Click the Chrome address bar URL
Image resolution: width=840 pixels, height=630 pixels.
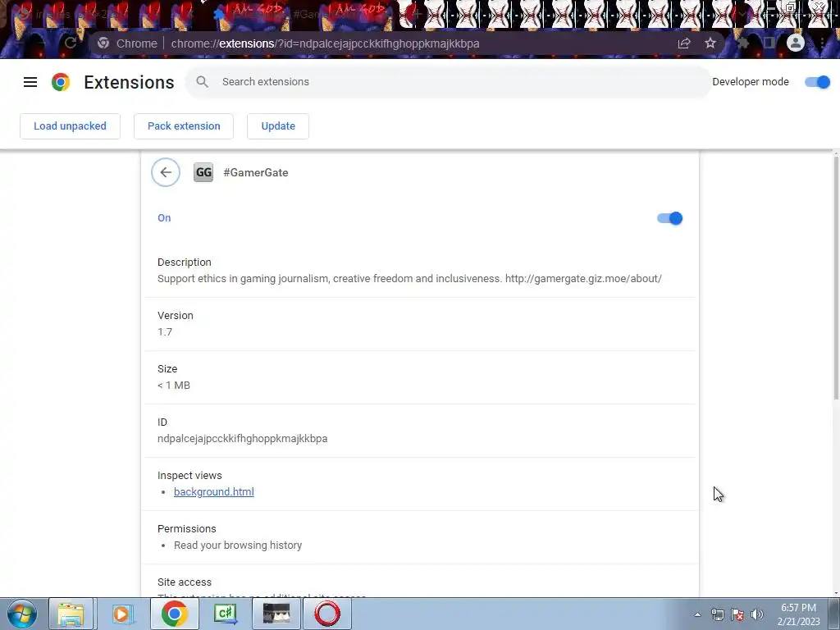pos(325,43)
